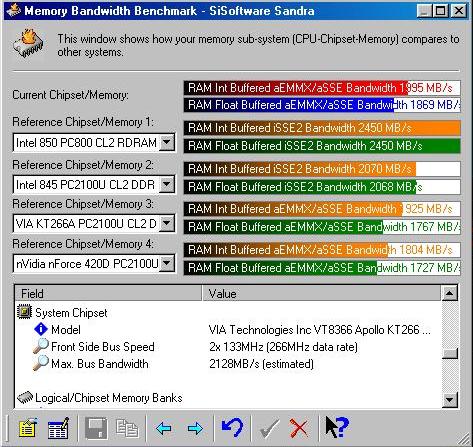Click the green RAM Float iSSE2 2450 MB/s bar

[x=322, y=146]
